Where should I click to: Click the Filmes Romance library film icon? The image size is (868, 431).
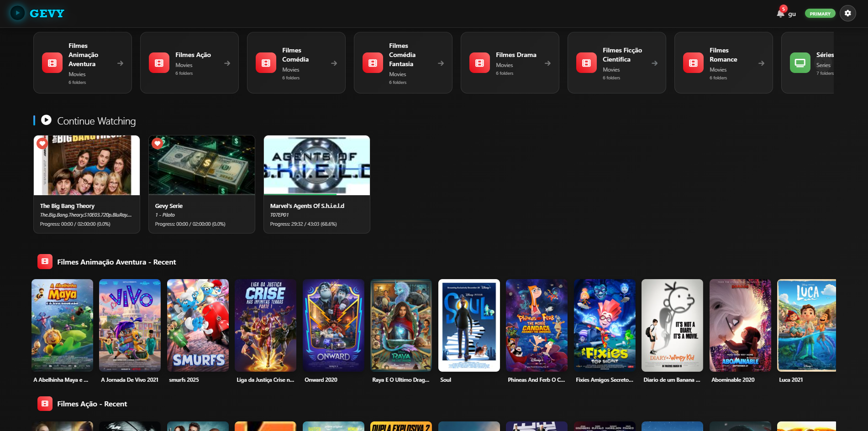point(693,63)
